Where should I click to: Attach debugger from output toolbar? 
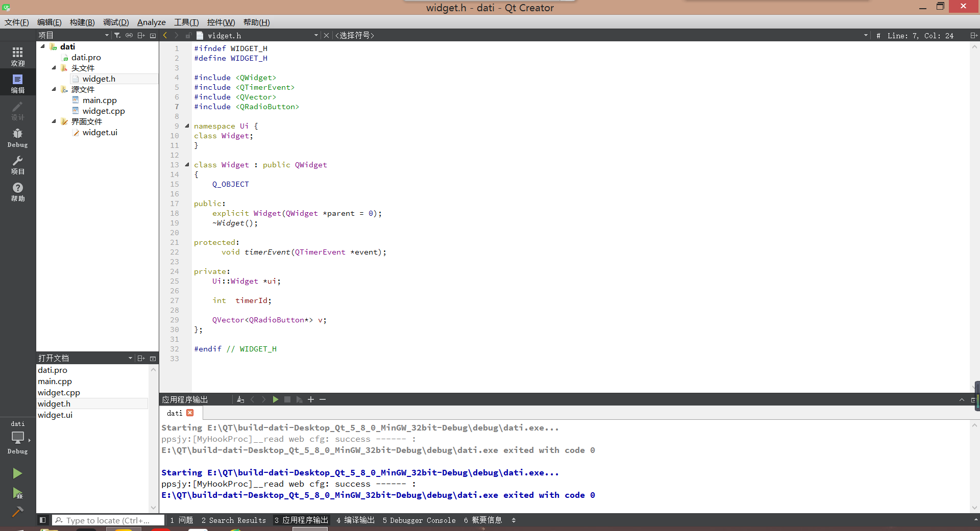[x=299, y=399]
